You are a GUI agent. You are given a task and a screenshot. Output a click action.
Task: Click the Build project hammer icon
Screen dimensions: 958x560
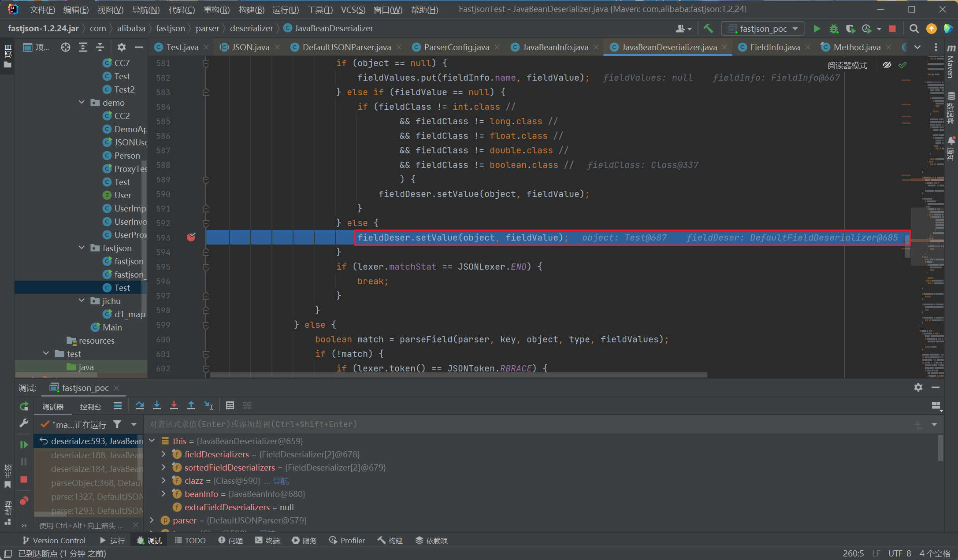click(708, 29)
